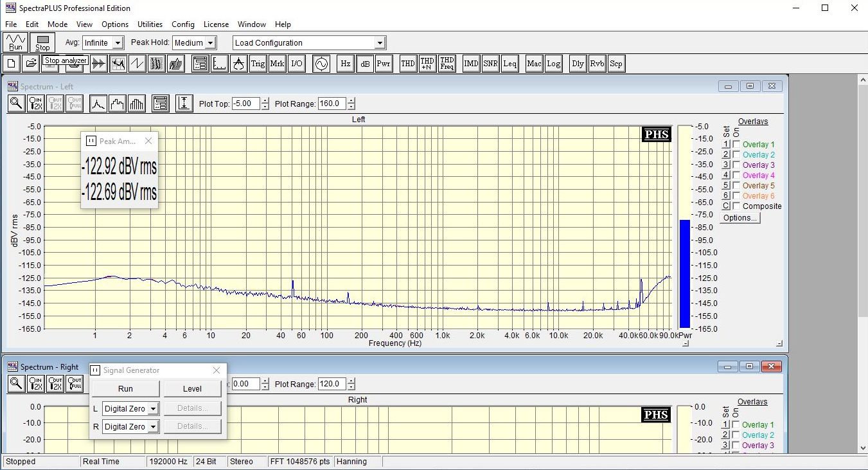Click the Run analyzer button
This screenshot has width=868, height=470.
15,42
